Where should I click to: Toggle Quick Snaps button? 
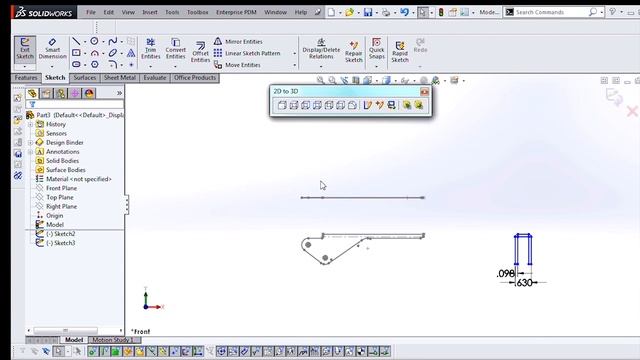click(376, 49)
